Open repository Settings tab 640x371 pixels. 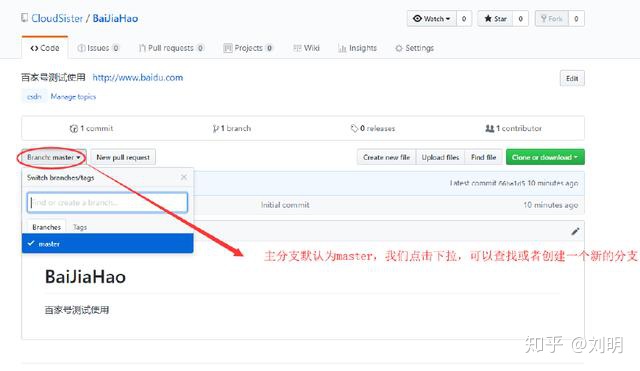pos(414,48)
